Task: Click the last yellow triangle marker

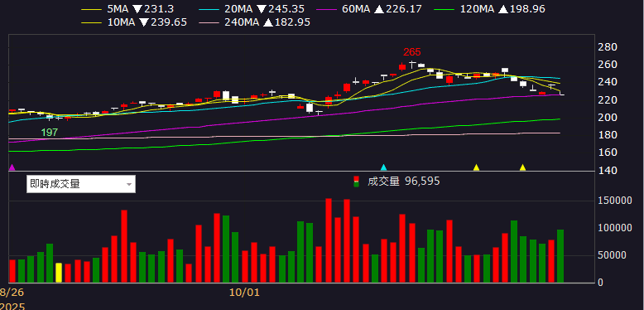Action: tap(523, 167)
